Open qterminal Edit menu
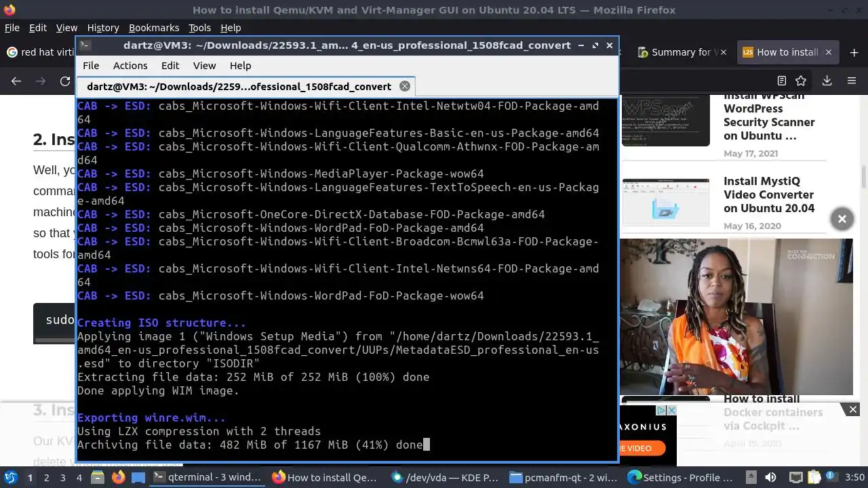The height and width of the screenshot is (488, 868). pyautogui.click(x=170, y=66)
